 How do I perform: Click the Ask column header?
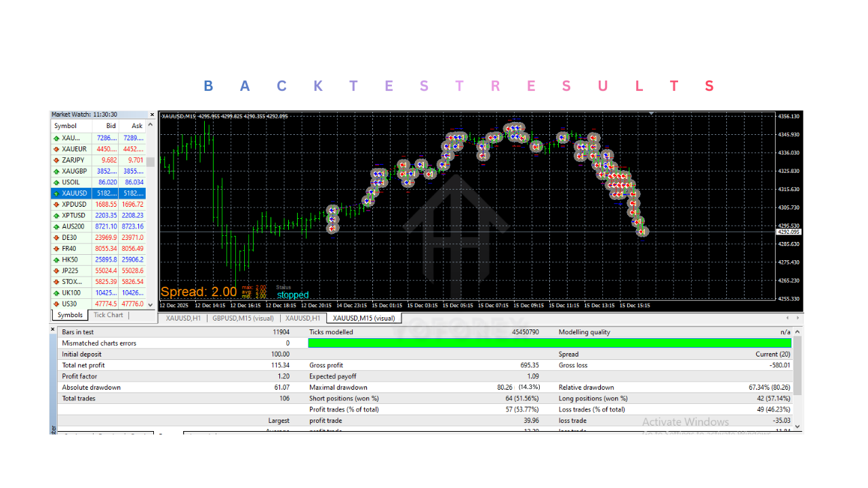tap(136, 125)
